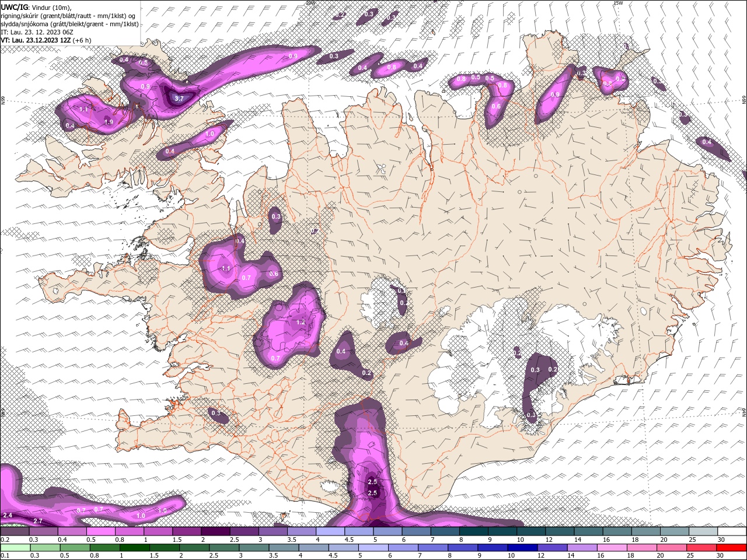Click the 1.2 precipitation value on the map
This screenshot has width=747, height=560.
pyautogui.click(x=301, y=322)
